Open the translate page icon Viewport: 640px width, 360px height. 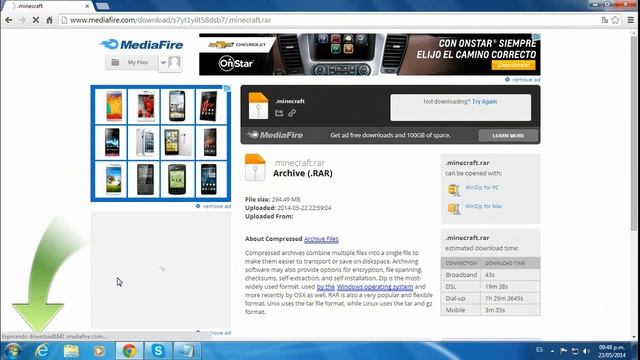coord(604,20)
